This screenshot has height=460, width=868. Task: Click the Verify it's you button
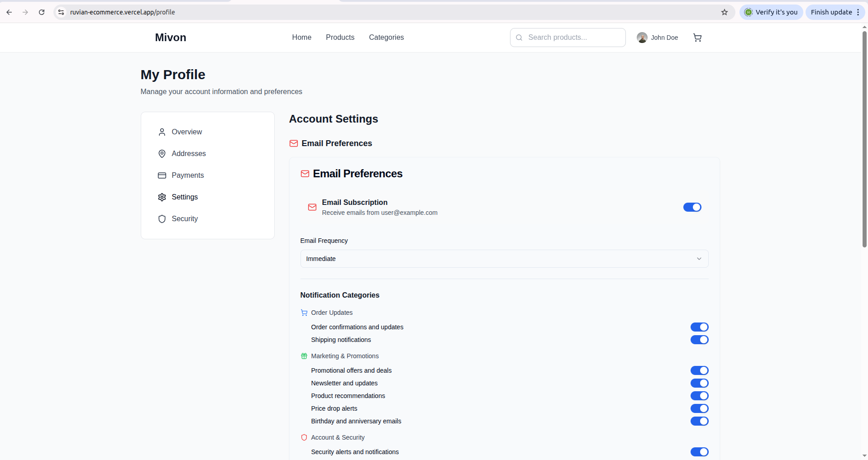point(771,12)
